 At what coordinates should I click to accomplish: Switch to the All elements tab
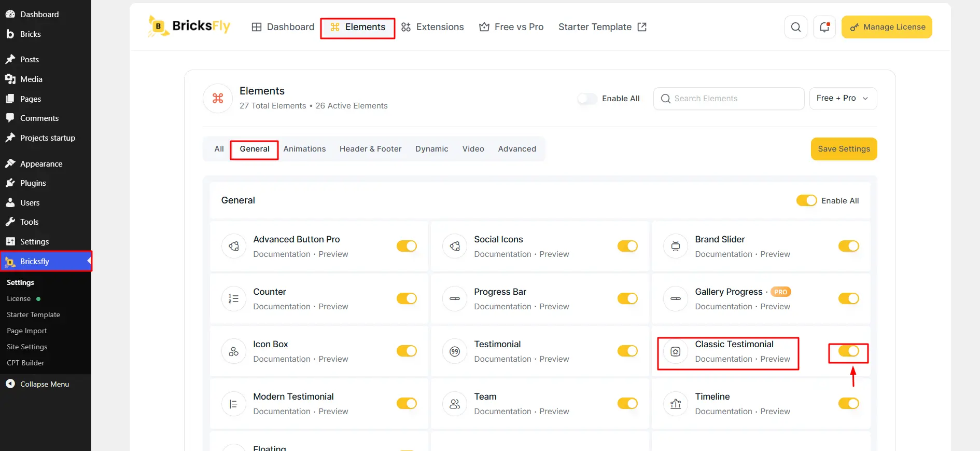[x=219, y=149]
